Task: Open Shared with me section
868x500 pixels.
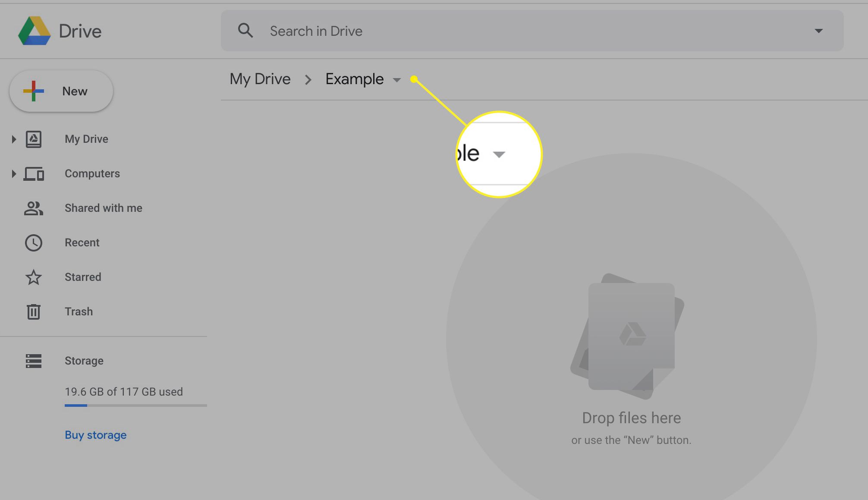Action: click(x=103, y=208)
